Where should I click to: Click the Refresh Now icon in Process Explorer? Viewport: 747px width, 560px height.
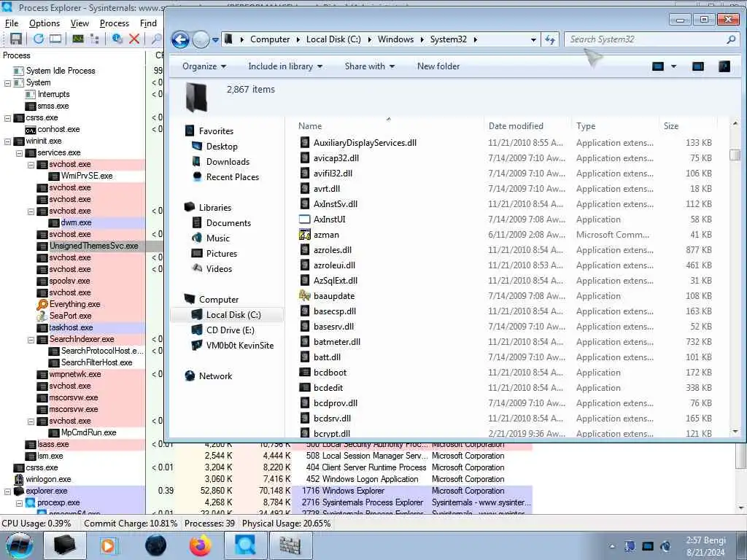[x=39, y=39]
